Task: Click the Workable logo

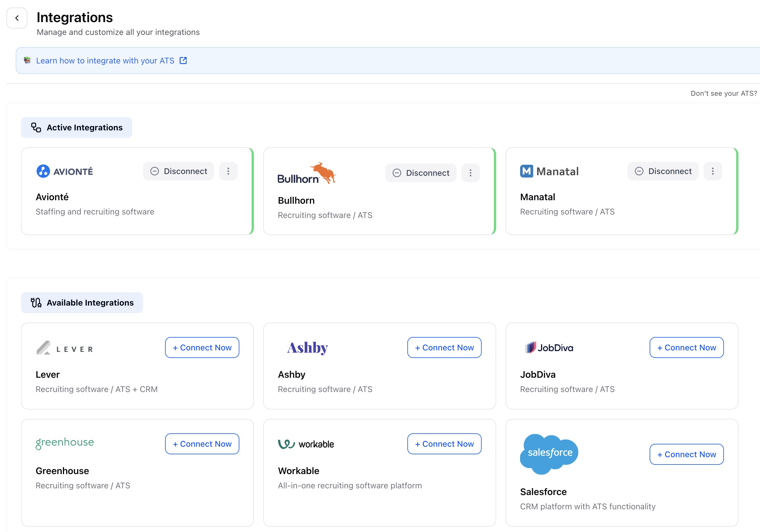Action: tap(306, 444)
